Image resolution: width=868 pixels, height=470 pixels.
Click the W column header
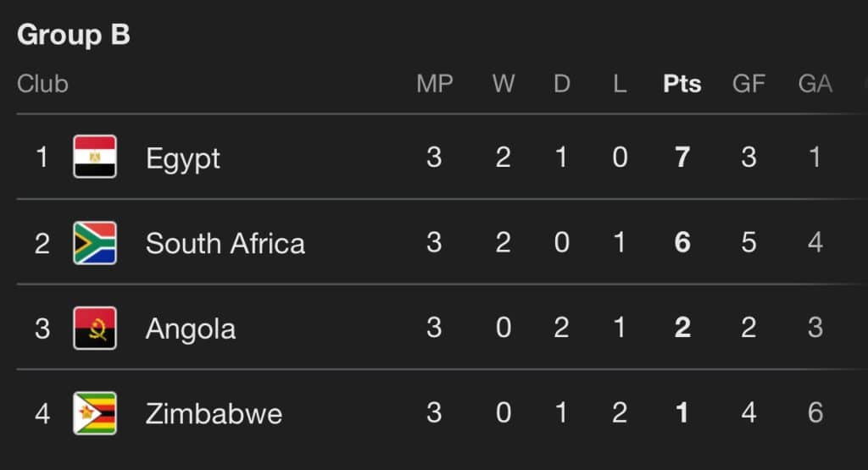click(504, 84)
